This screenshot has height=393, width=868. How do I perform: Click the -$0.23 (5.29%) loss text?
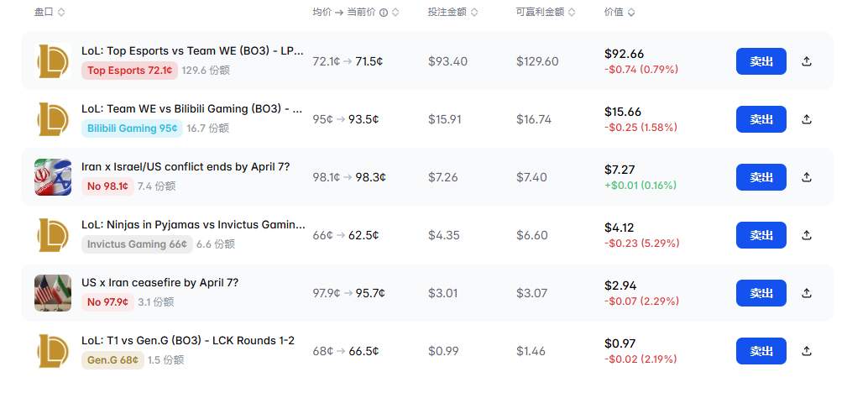pos(641,244)
